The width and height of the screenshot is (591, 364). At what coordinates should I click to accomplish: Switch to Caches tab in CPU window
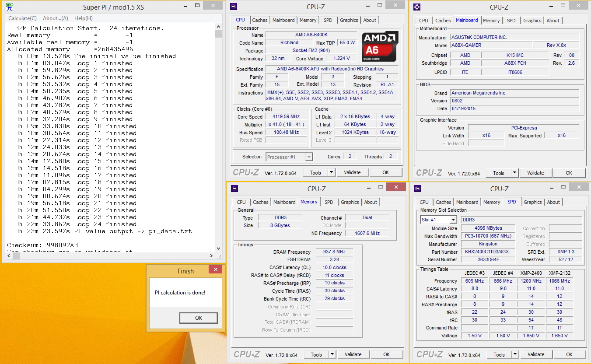[x=260, y=20]
